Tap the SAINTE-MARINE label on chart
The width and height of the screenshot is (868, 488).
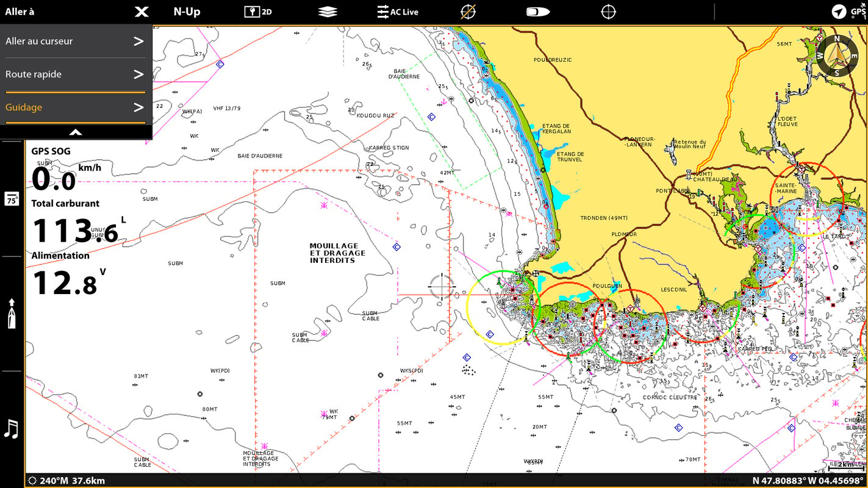786,188
